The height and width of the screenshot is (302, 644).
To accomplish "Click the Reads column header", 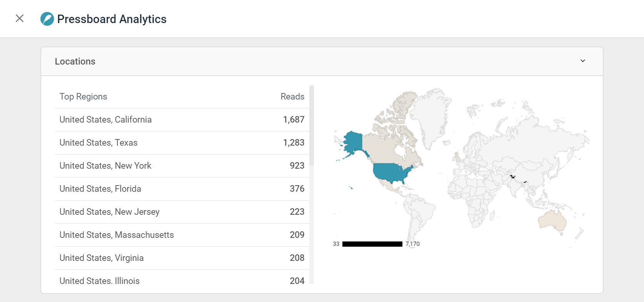I will (292, 97).
